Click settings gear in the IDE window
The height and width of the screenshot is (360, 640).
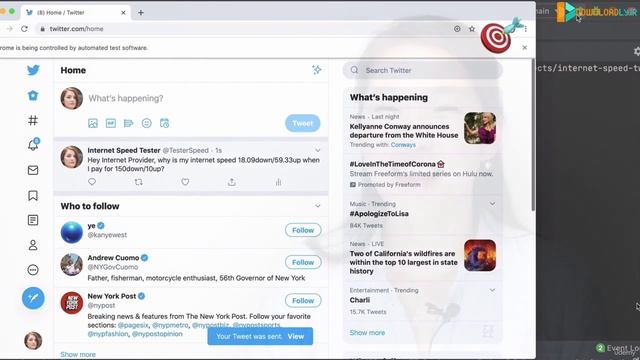(637, 51)
